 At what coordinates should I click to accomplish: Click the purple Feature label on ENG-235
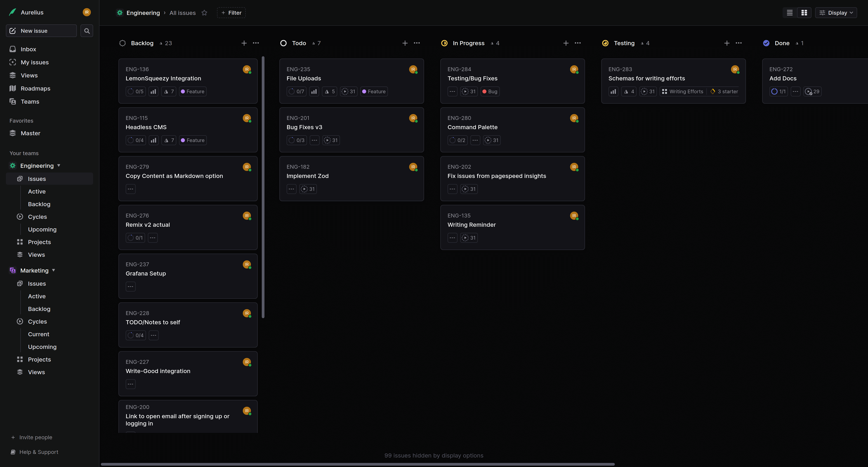(374, 92)
